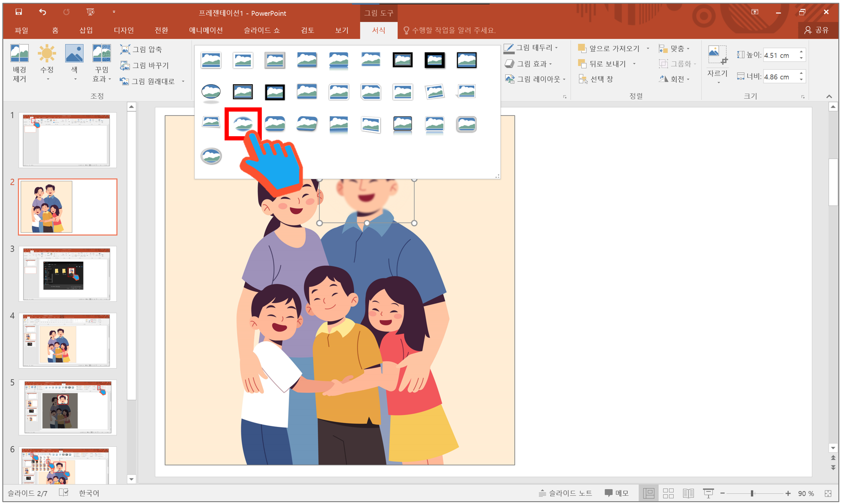Switch to slide sorter view

(x=668, y=493)
